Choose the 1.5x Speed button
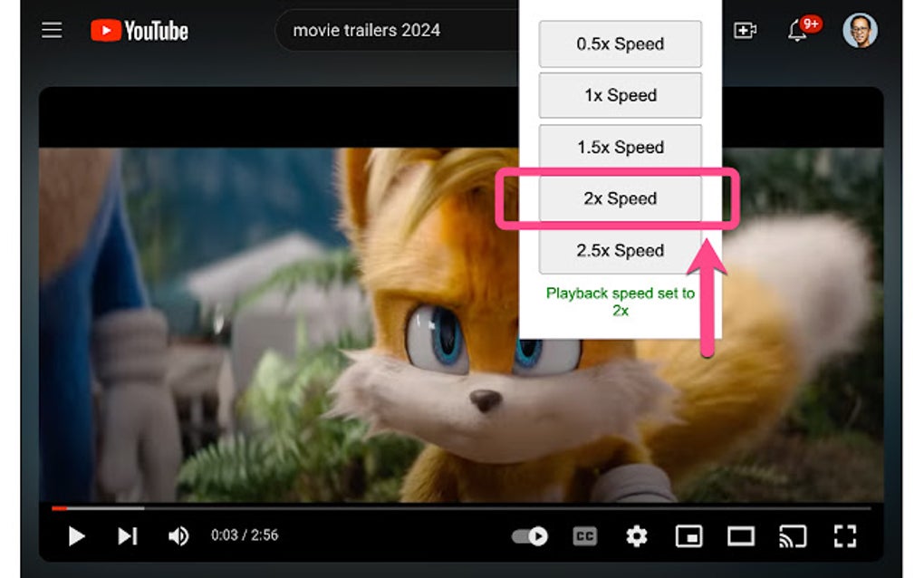This screenshot has width=924, height=578. pos(620,147)
